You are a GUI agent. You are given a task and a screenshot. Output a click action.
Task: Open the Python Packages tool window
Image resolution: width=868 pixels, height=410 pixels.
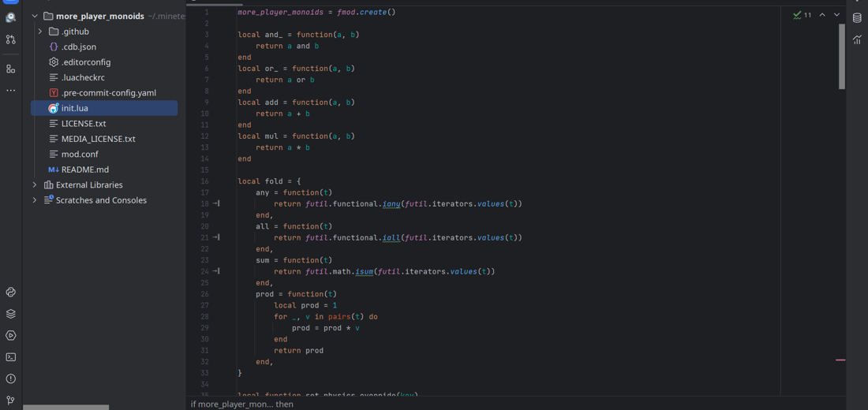coord(10,293)
